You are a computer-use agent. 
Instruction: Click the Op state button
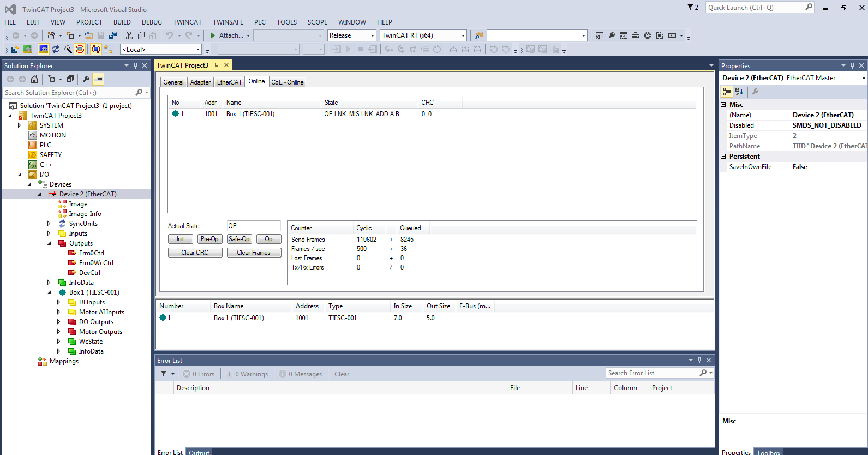coord(268,239)
